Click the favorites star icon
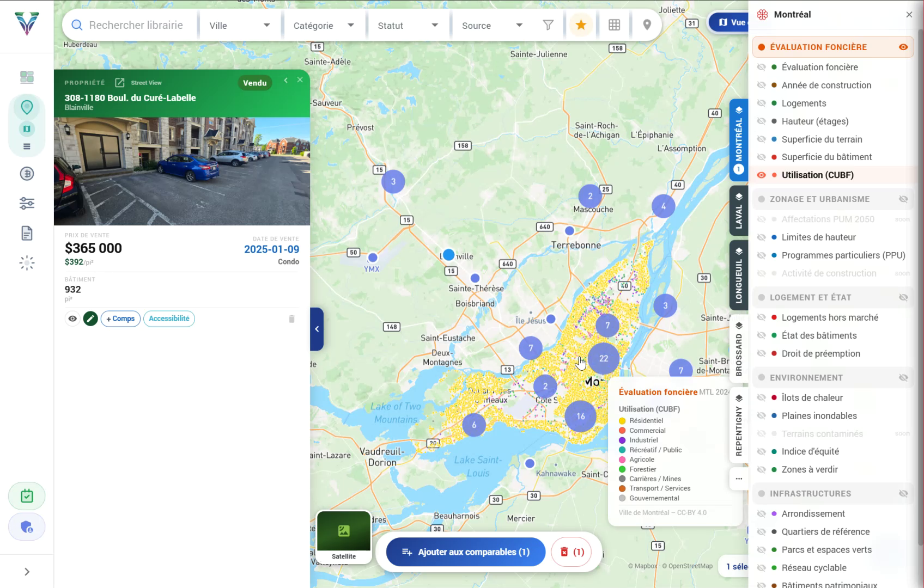The height and width of the screenshot is (588, 924). coord(581,25)
